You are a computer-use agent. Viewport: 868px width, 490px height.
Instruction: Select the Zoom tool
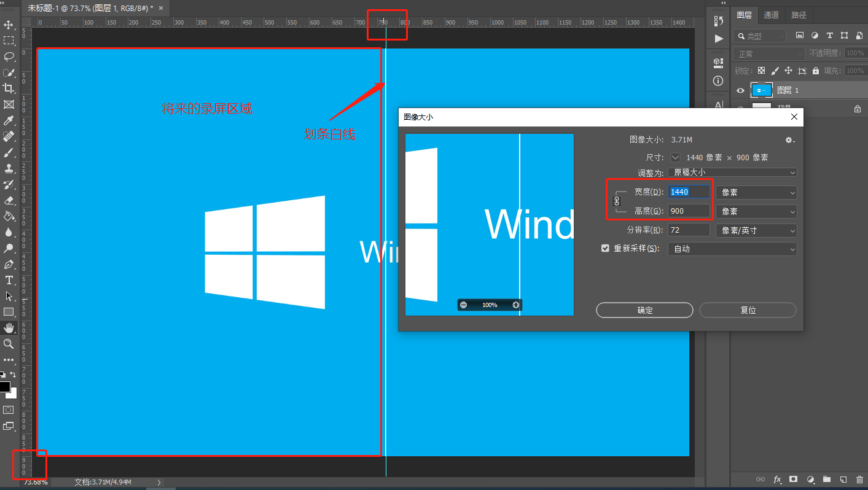point(9,344)
